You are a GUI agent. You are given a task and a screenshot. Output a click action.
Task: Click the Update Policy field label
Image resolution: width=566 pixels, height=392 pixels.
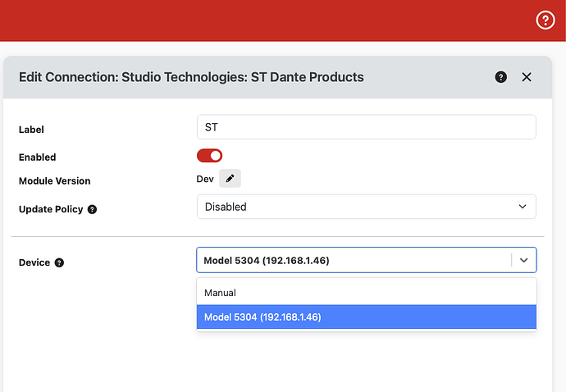pos(51,209)
